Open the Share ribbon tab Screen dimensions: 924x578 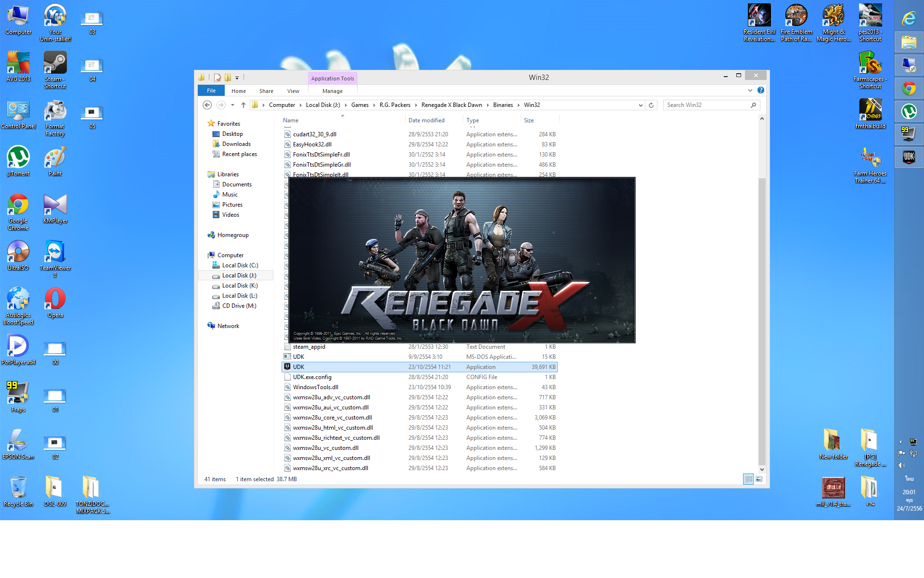tap(266, 91)
